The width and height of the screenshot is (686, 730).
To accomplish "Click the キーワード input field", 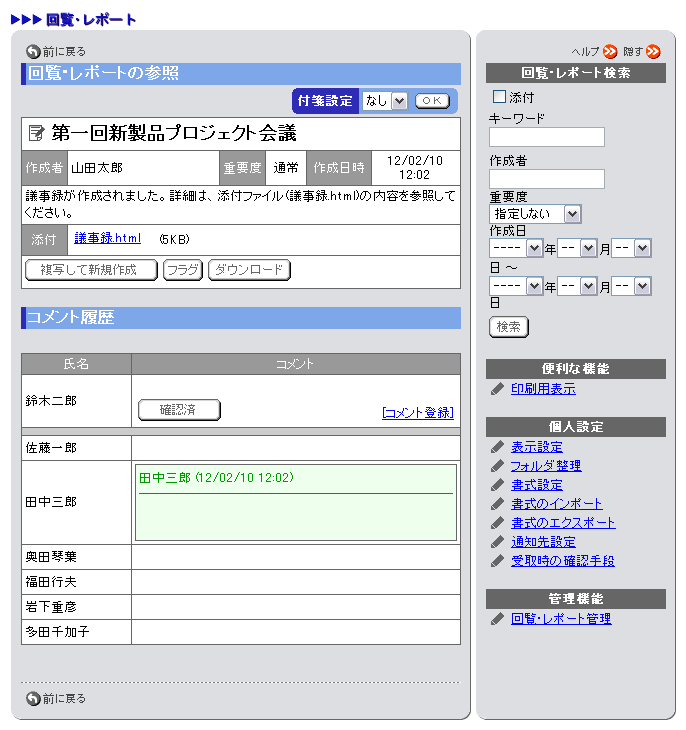I will (547, 137).
